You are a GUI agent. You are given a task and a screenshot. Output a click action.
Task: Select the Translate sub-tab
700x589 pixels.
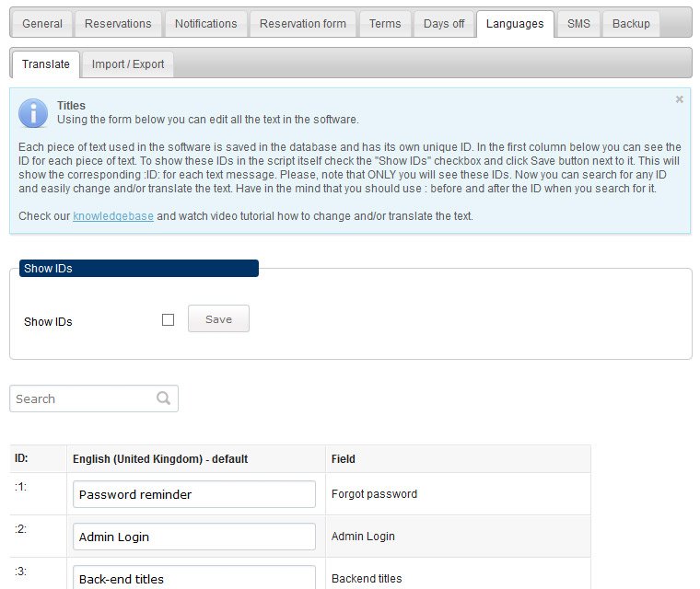(46, 64)
